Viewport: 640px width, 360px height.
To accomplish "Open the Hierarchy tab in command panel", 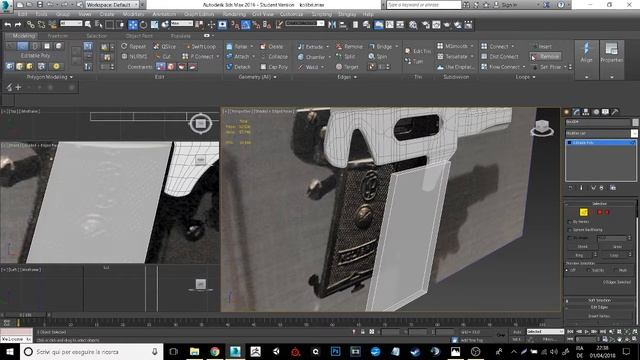I will click(586, 112).
